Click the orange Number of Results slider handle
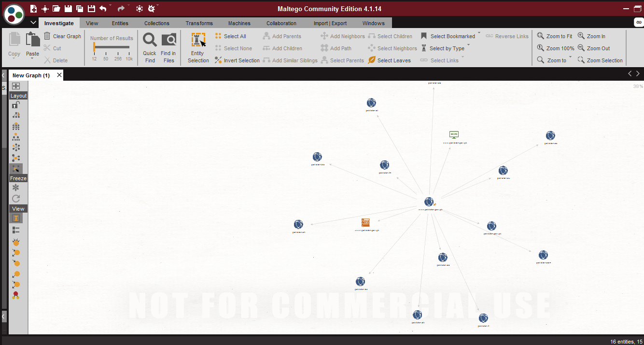This screenshot has height=345, width=644. pos(94,47)
